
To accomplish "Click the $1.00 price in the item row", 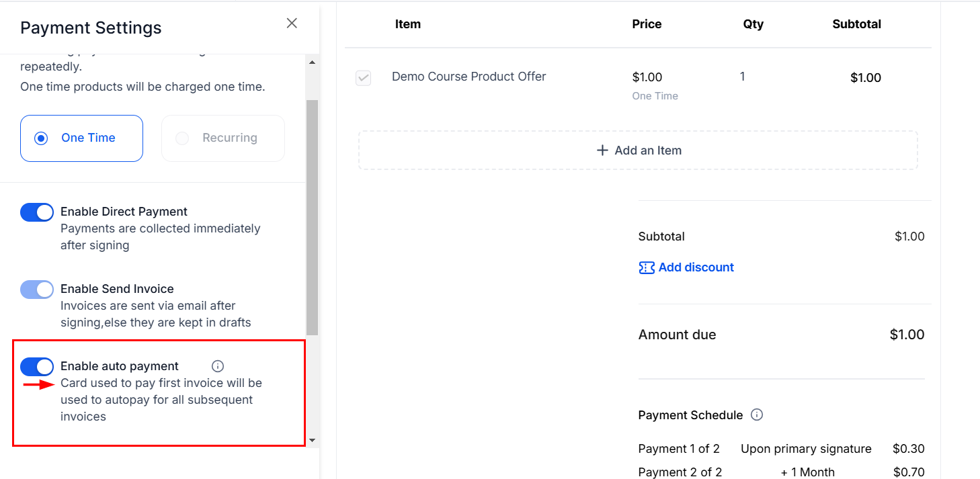I will (x=647, y=77).
